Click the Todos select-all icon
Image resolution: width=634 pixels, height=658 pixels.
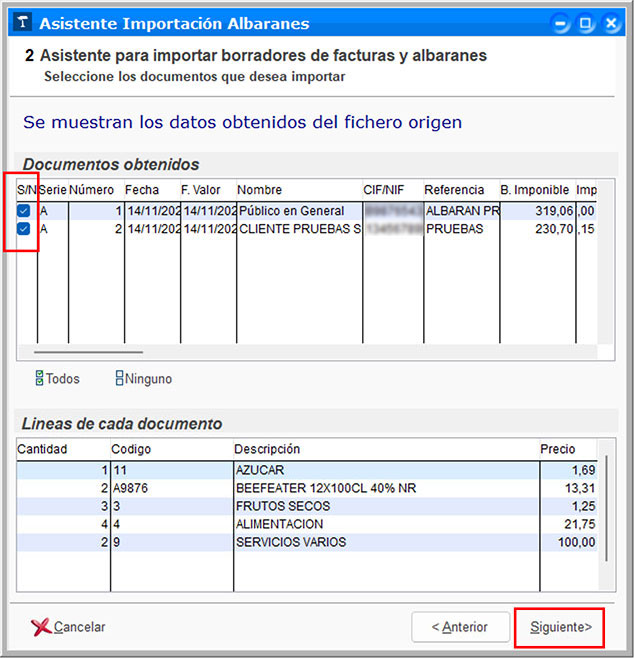[x=39, y=379]
